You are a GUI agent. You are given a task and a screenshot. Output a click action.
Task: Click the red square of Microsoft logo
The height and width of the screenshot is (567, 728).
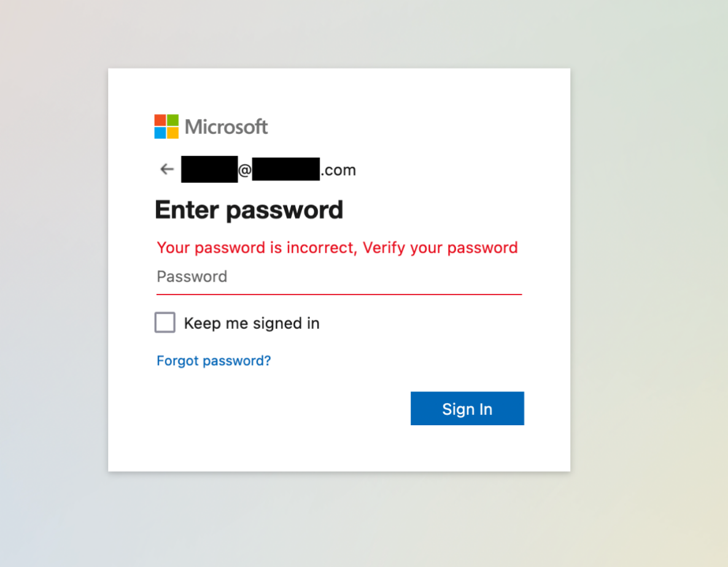(x=160, y=120)
